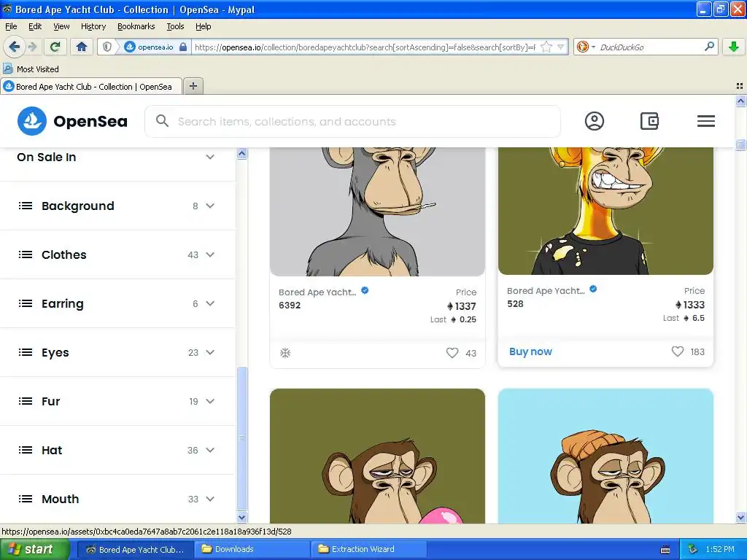
Task: Expand the Earring filter chevron
Action: pos(210,303)
